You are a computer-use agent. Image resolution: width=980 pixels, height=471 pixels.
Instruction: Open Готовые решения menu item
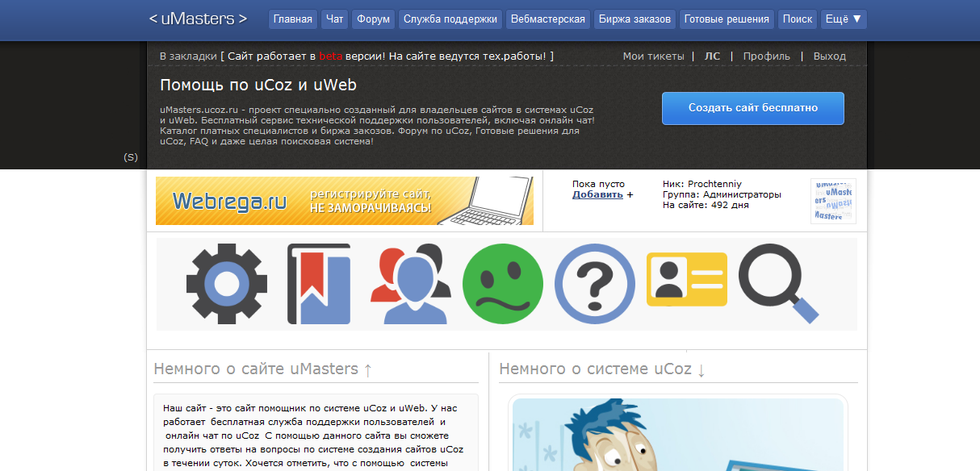727,19
